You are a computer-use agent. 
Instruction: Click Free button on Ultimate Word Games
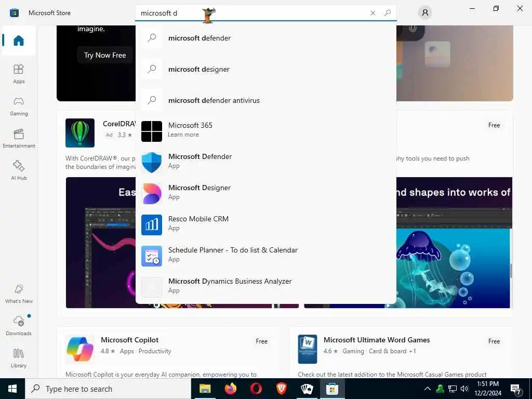494,341
